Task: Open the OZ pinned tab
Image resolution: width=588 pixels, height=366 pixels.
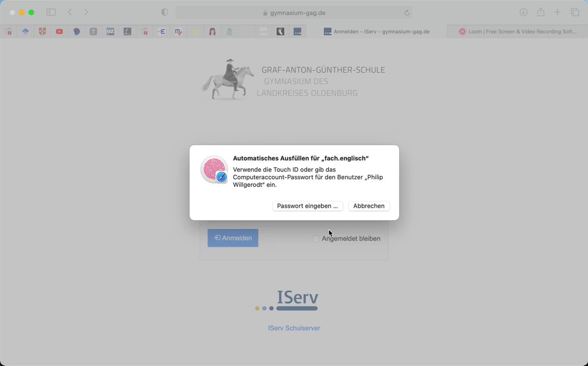Action: (110, 32)
